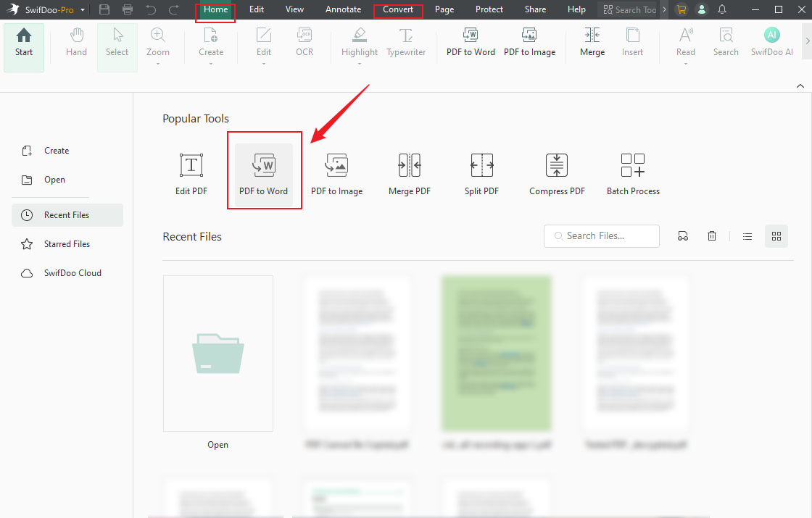
Task: Expand the Highlight dropdown arrow
Action: (x=360, y=64)
